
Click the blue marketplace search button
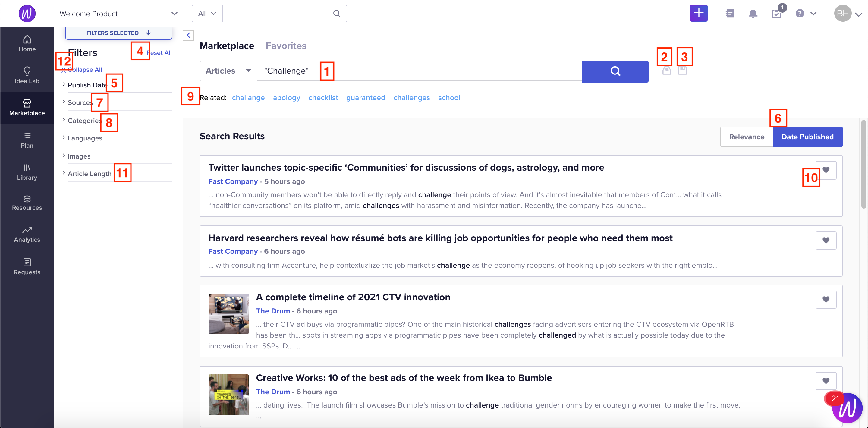pyautogui.click(x=615, y=71)
